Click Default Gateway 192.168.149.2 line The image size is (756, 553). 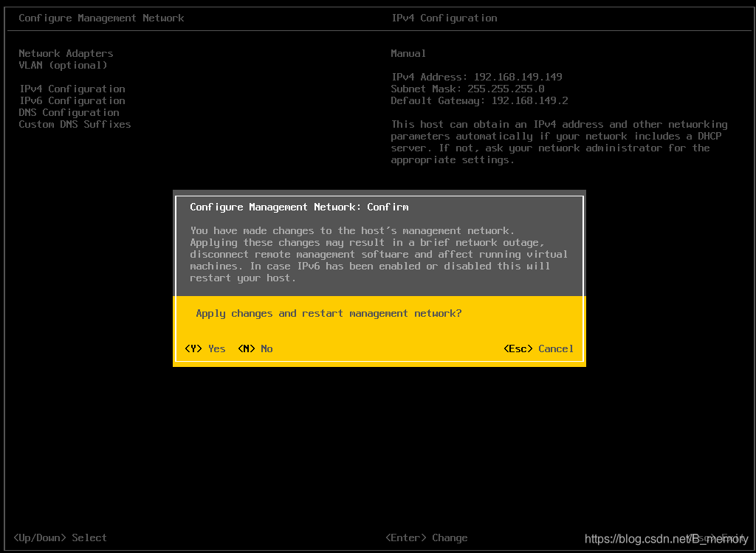click(479, 100)
